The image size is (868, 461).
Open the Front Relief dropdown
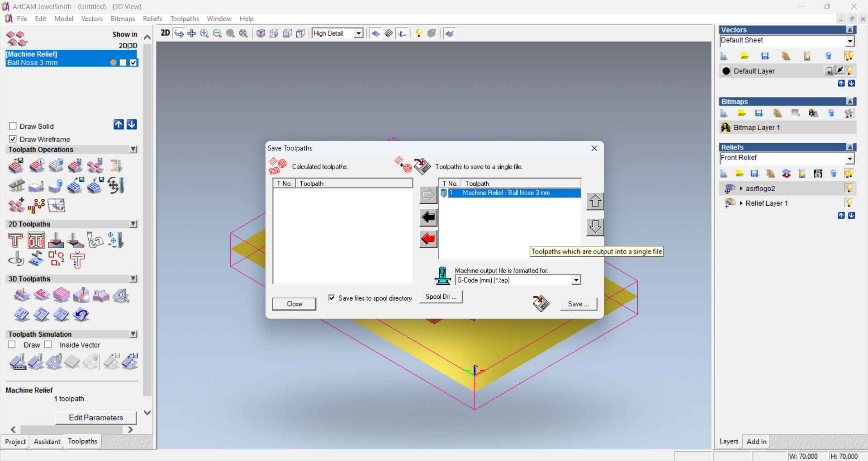click(850, 158)
